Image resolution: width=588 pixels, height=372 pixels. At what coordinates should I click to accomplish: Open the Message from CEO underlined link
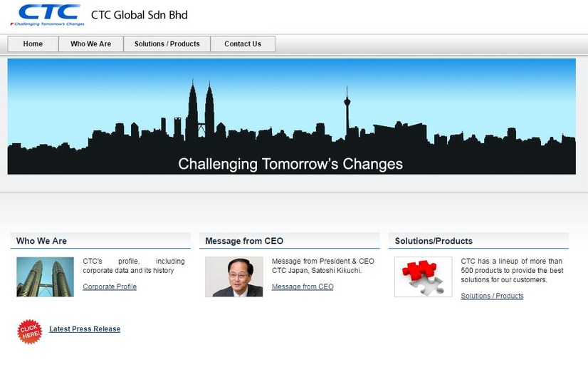(303, 286)
